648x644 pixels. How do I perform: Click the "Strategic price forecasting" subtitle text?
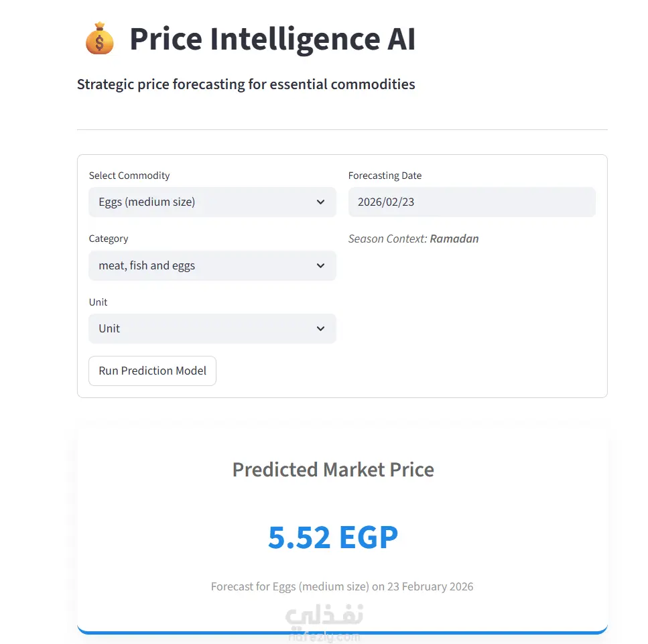click(x=246, y=84)
